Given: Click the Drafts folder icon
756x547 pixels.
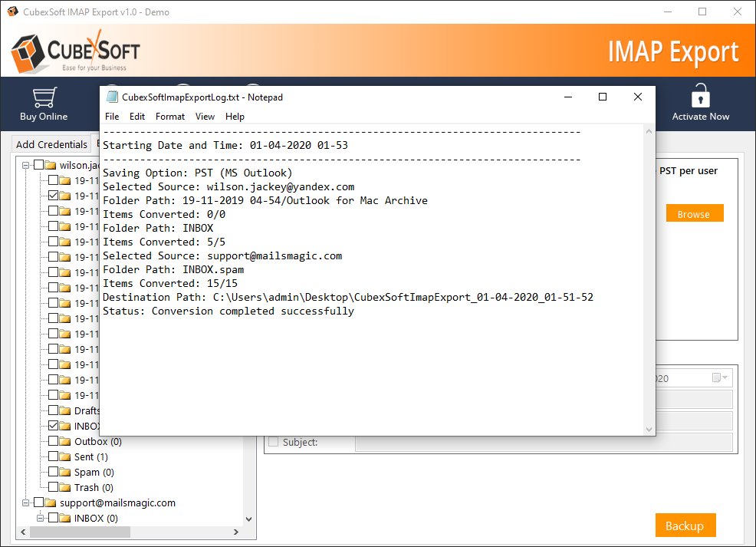Looking at the screenshot, I should tap(65, 410).
